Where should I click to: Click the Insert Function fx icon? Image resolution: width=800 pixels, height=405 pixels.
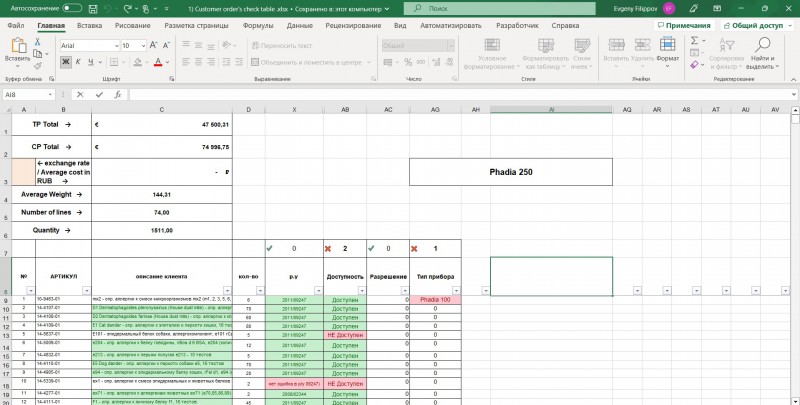(118, 94)
